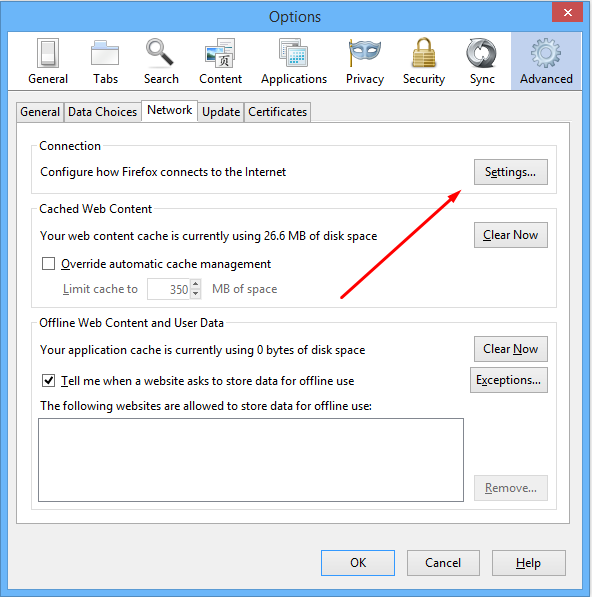592x597 pixels.
Task: Click the 'MB of space' label
Action: point(244,289)
